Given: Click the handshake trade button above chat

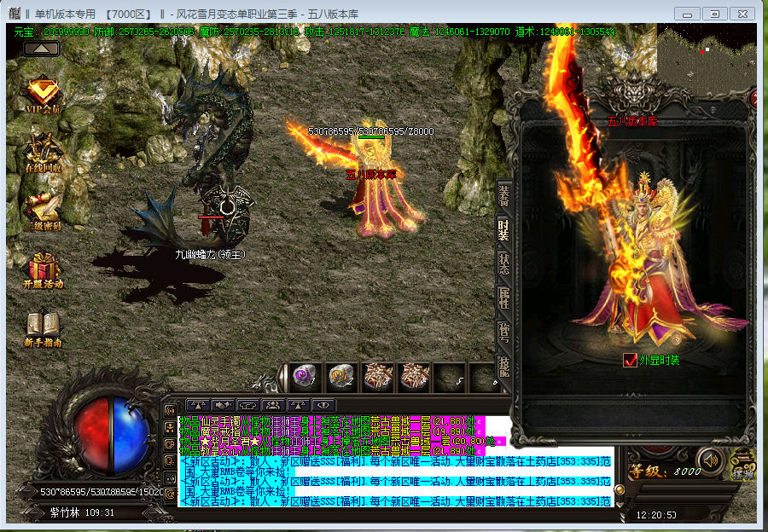Looking at the screenshot, I should point(223,405).
